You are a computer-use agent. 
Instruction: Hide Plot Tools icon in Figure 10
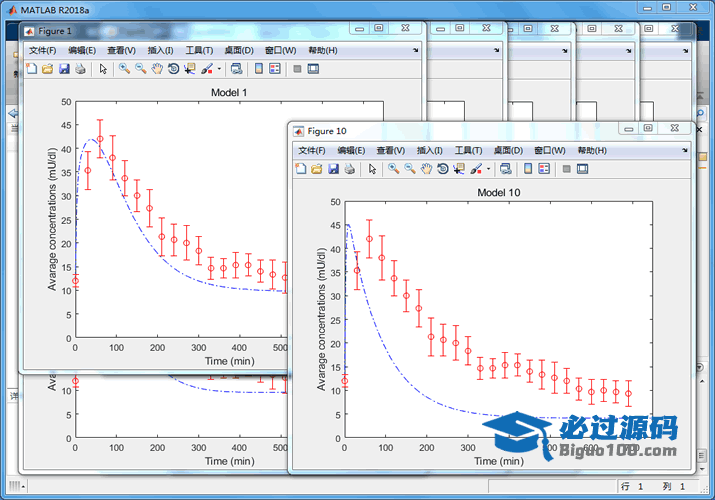(567, 169)
